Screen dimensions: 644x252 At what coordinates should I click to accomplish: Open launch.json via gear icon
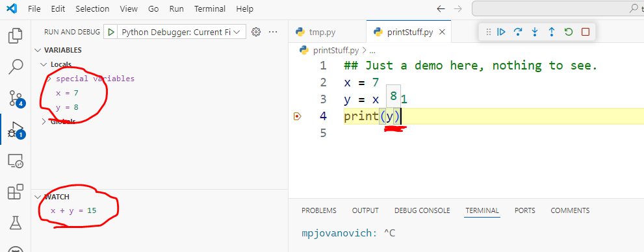pyautogui.click(x=256, y=32)
